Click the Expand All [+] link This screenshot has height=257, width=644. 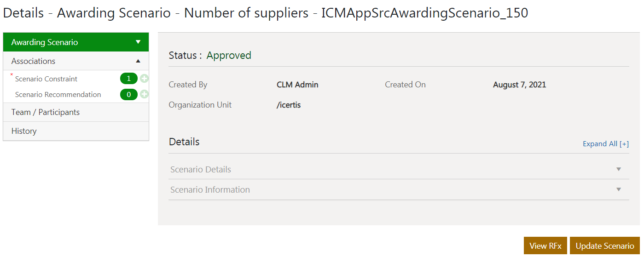(605, 144)
